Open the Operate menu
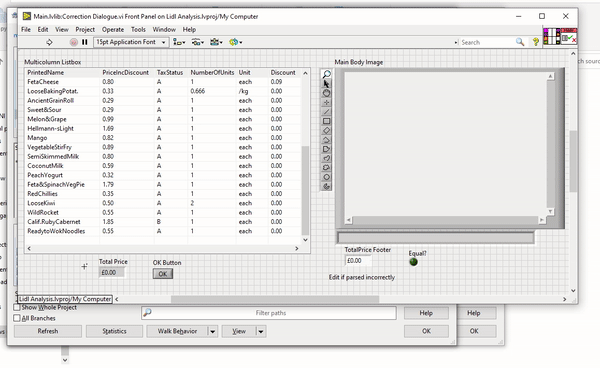This screenshot has width=600, height=368. (113, 29)
